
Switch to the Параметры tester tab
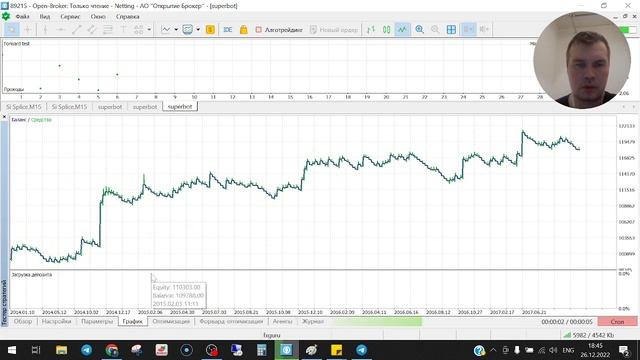coord(97,322)
